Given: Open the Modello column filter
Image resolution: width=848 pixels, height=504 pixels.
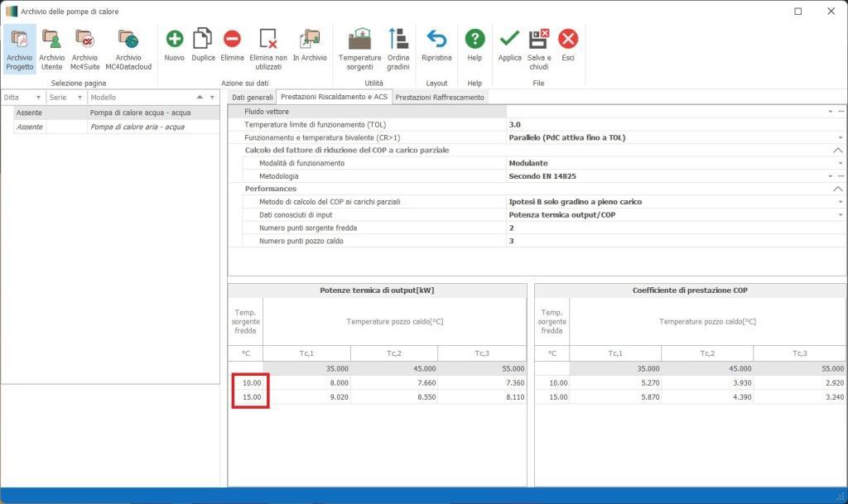Looking at the screenshot, I should [x=213, y=98].
